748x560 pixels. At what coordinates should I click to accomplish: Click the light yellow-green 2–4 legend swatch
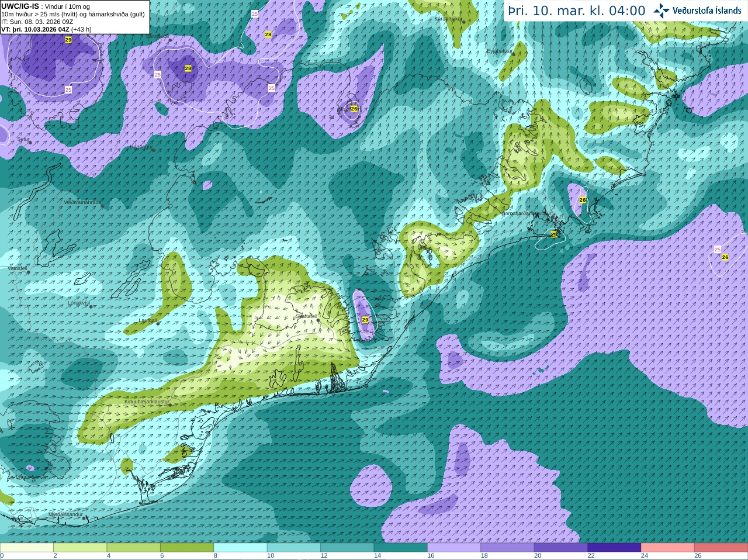[80, 548]
